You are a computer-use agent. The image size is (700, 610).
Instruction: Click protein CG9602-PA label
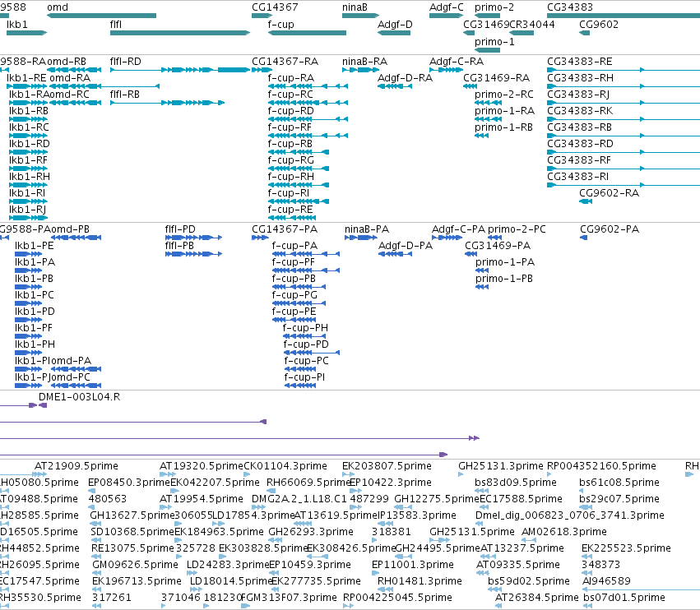point(610,229)
